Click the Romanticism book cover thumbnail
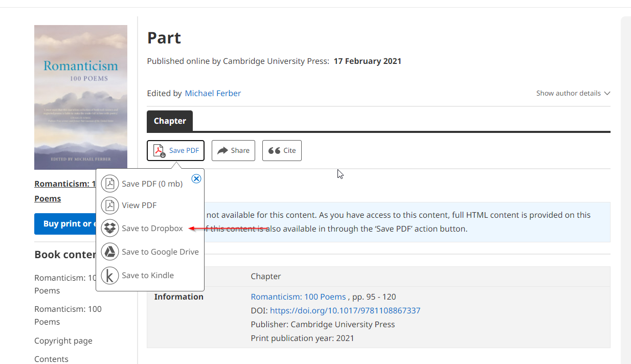This screenshot has width=631, height=364. coord(81,97)
